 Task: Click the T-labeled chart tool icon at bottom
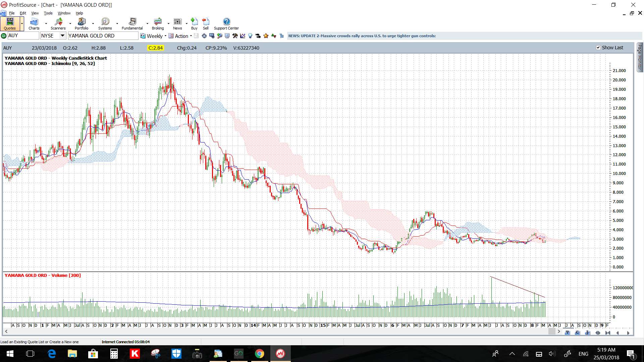(567, 333)
